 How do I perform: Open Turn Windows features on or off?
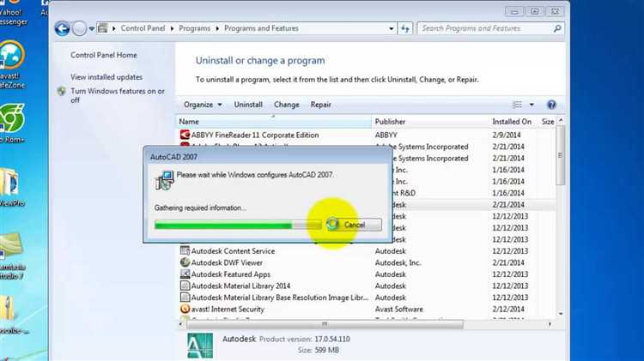[118, 95]
